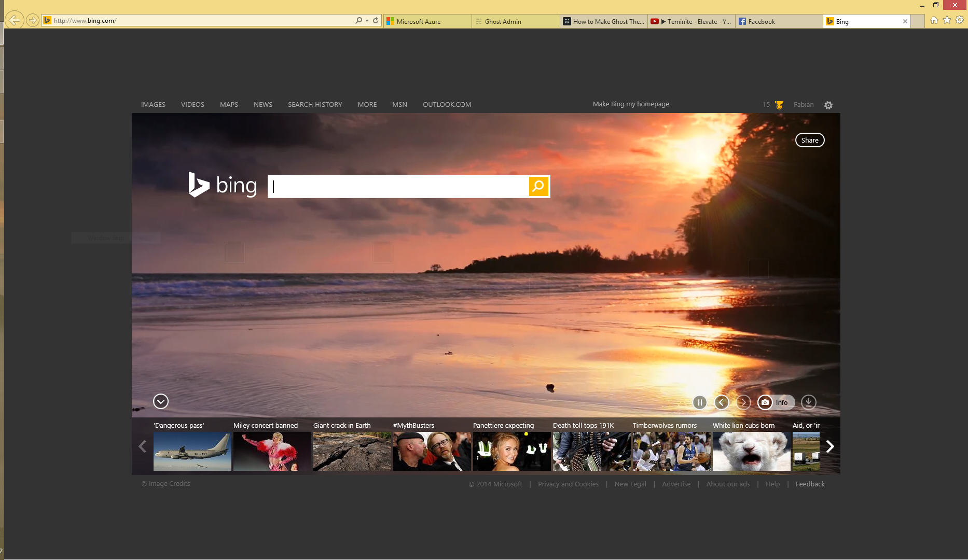This screenshot has height=560, width=968.
Task: Go to MSN link
Action: click(399, 104)
